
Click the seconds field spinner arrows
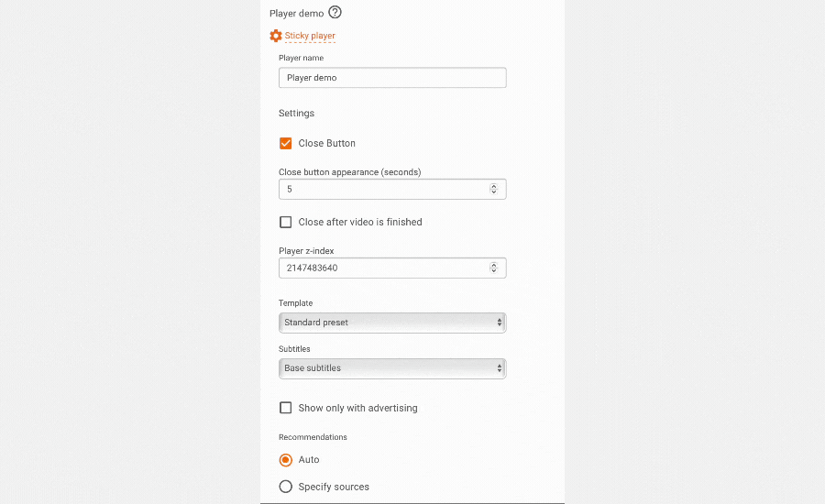493,189
